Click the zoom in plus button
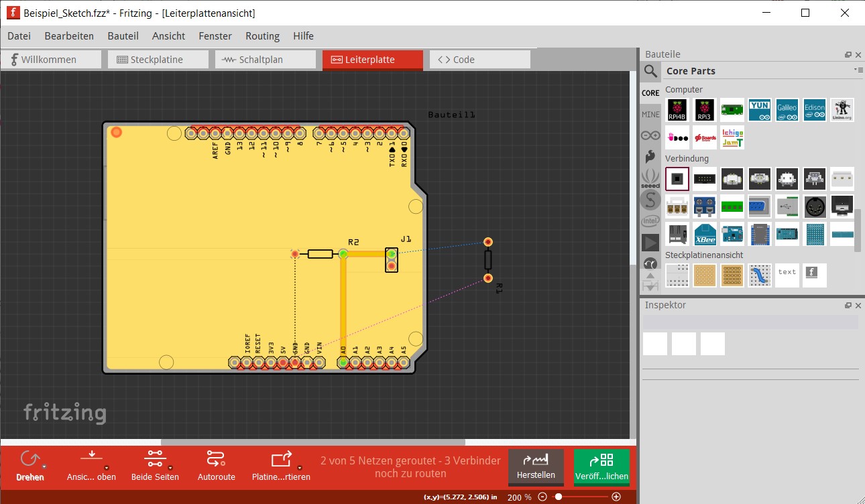865x504 pixels. (x=616, y=497)
